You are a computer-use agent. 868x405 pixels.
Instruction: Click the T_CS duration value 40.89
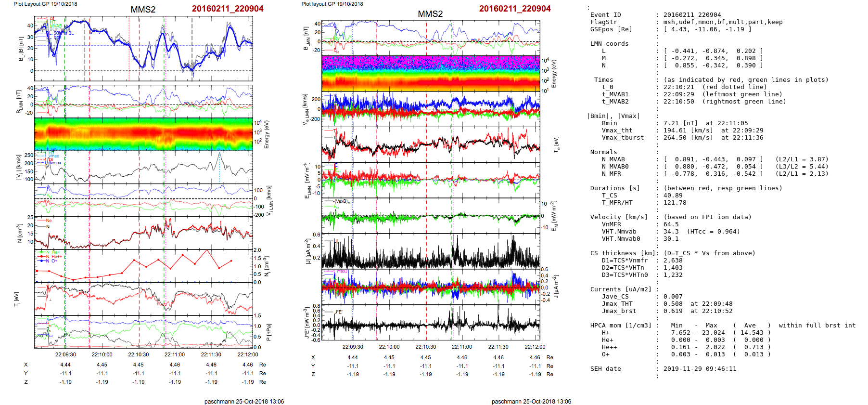point(673,196)
